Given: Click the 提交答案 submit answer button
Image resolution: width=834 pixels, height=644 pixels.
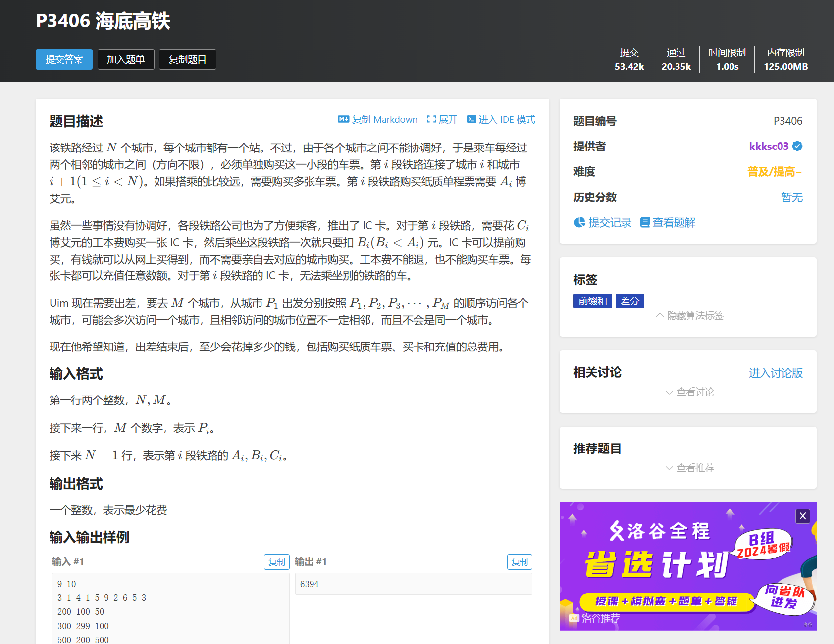Looking at the screenshot, I should (64, 59).
